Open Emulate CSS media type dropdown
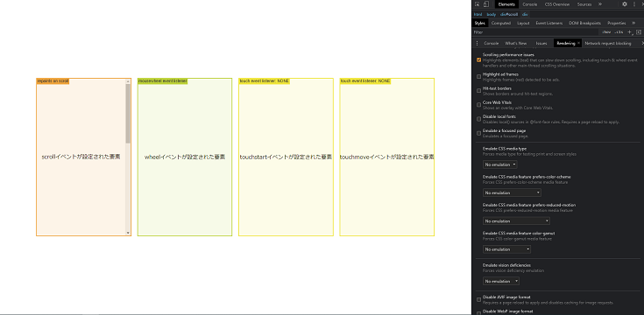The height and width of the screenshot is (315, 644). pos(499,164)
